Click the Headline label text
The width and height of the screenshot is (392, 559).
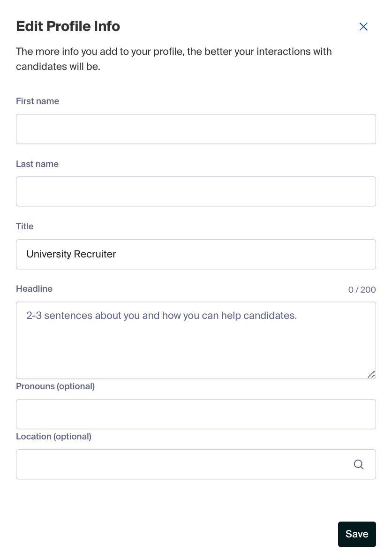click(34, 289)
